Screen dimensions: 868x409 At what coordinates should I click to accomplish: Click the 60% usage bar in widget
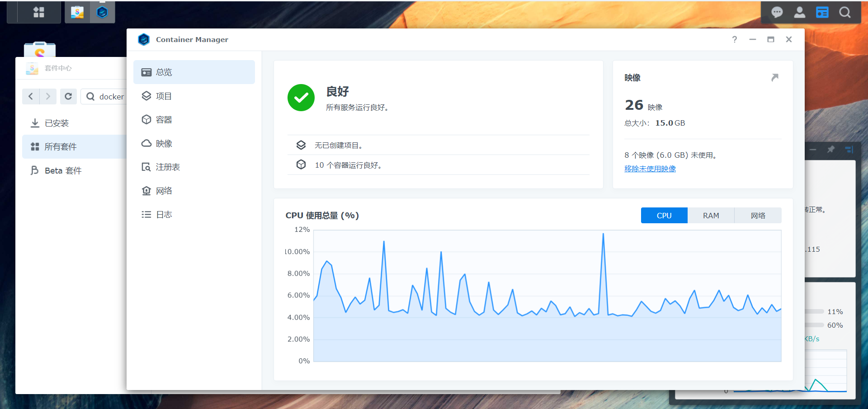[x=814, y=325]
